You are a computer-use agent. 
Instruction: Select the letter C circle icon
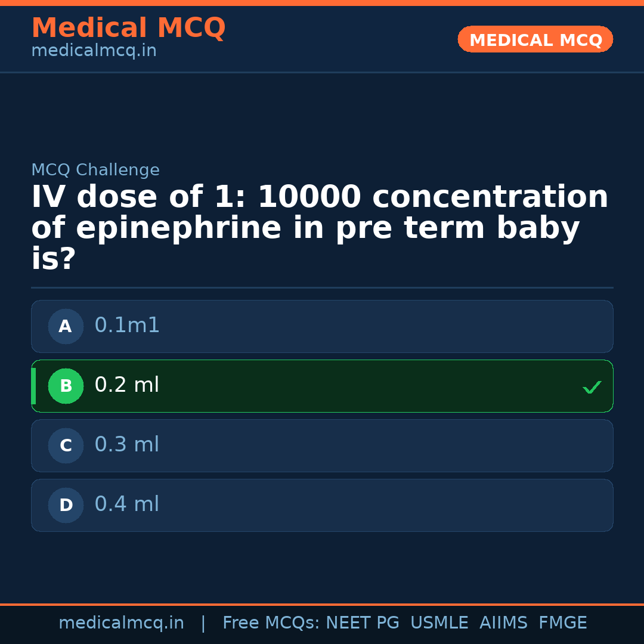66,445
